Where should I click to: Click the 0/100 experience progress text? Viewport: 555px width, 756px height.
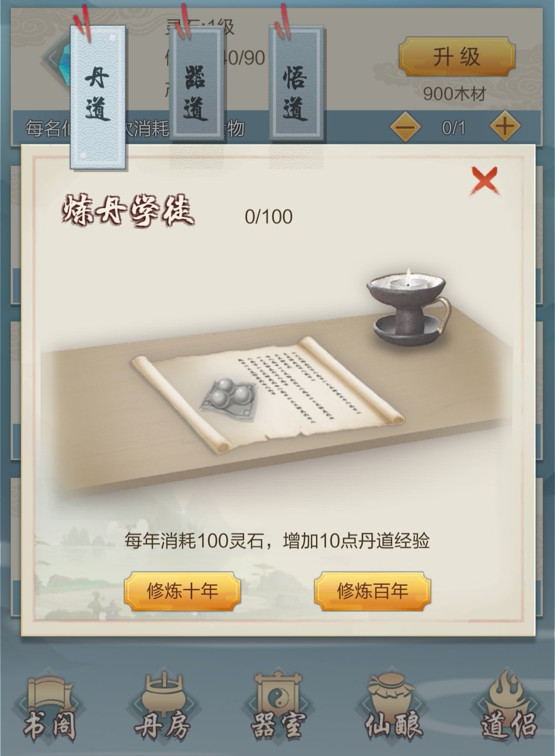pos(268,216)
